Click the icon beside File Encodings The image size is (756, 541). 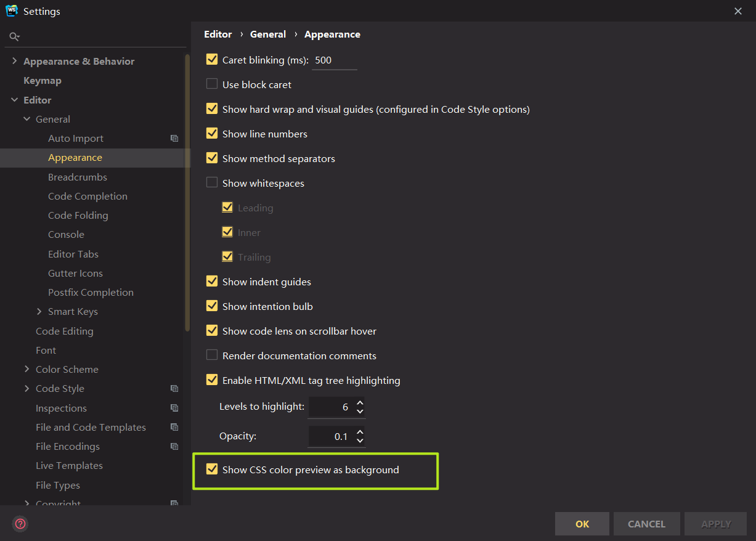[x=174, y=446]
